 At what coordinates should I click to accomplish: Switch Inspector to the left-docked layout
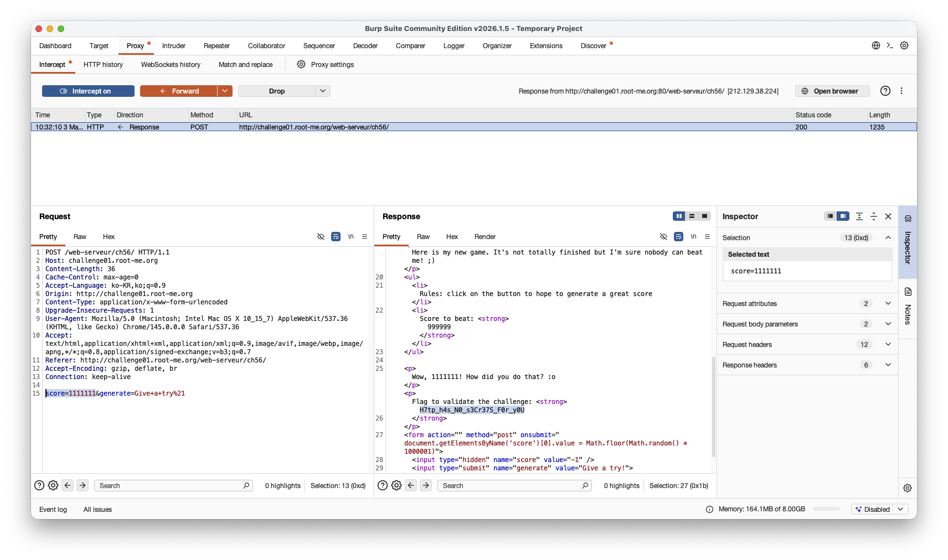pos(829,216)
